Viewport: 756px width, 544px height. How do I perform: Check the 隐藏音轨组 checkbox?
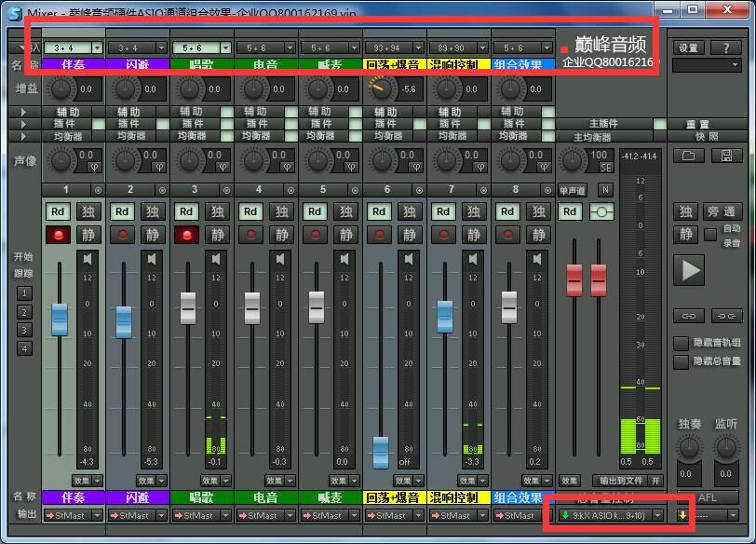[681, 343]
